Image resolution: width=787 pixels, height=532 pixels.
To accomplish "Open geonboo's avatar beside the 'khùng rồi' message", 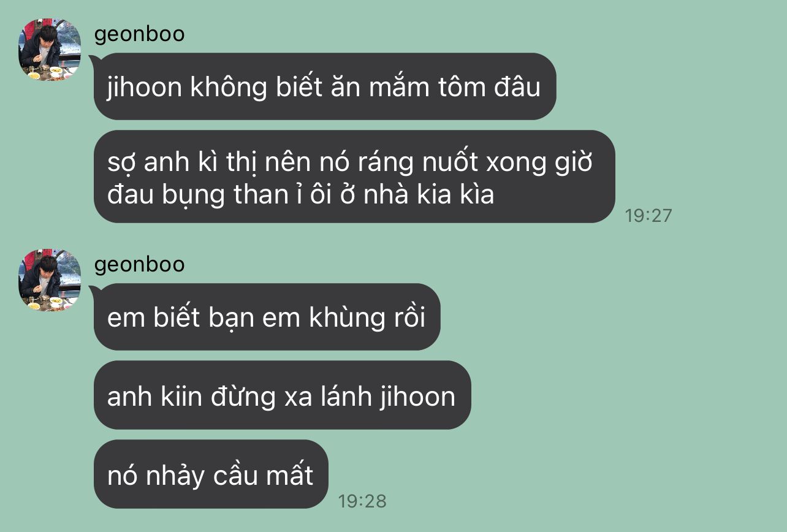I will (x=50, y=280).
